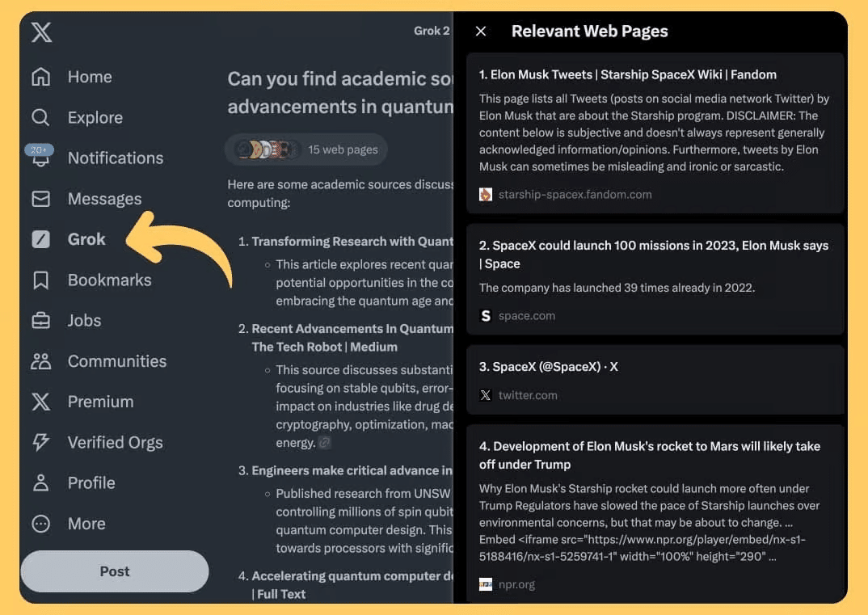Click the 'Can you find academic so' heading

click(x=340, y=92)
